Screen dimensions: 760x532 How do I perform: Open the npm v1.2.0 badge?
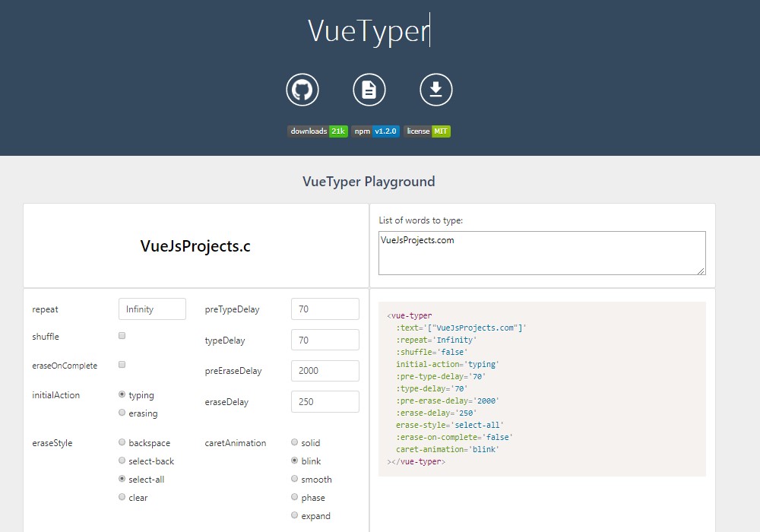coord(375,131)
